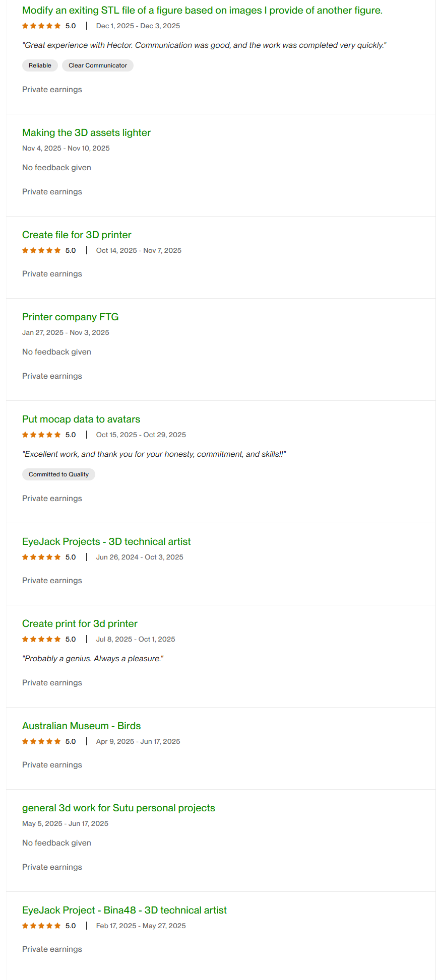Open EyeJack Project - Bina48 job link

124,911
